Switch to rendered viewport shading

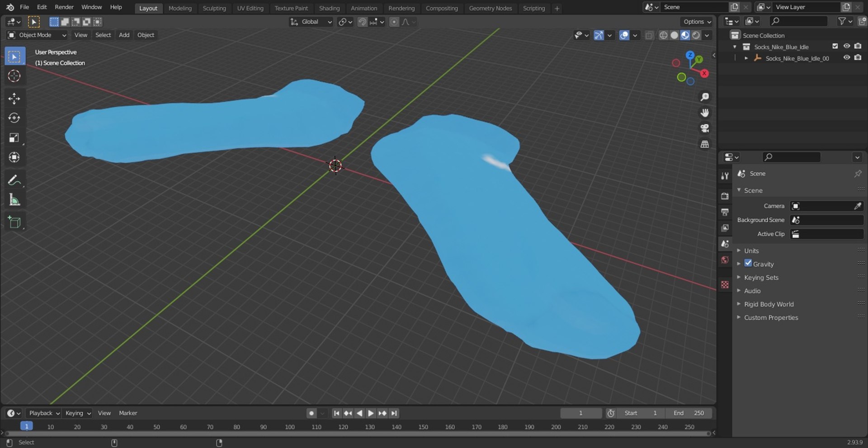(x=696, y=35)
